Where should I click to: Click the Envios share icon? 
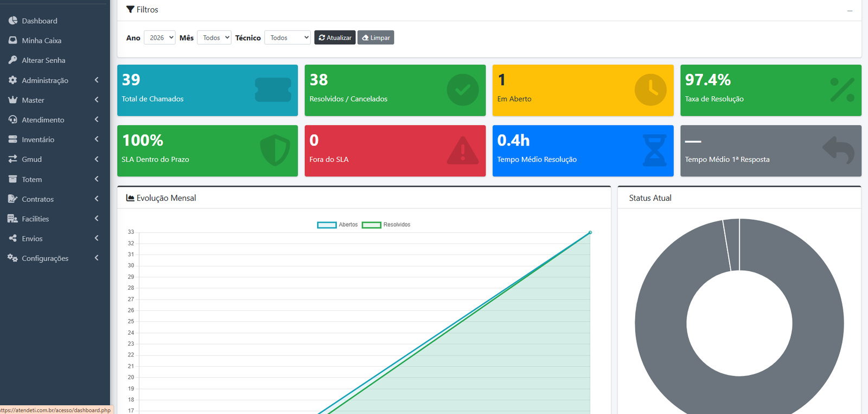pos(13,238)
